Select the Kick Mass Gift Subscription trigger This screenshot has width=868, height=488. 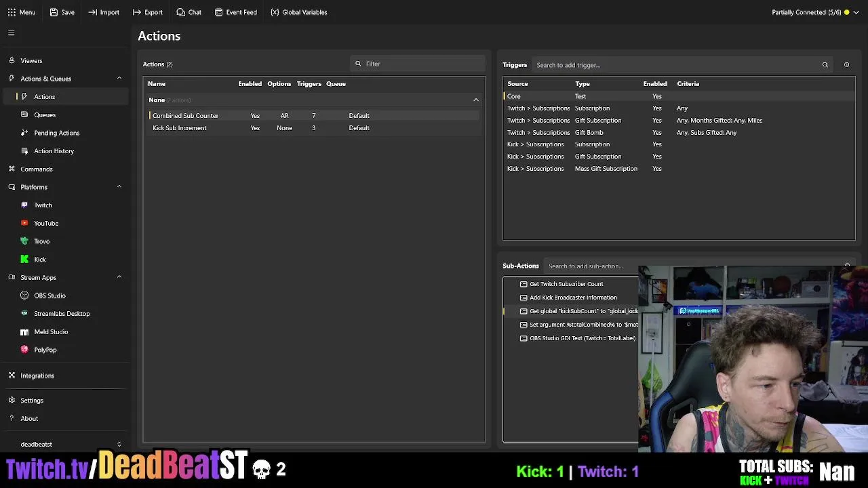[x=679, y=169]
